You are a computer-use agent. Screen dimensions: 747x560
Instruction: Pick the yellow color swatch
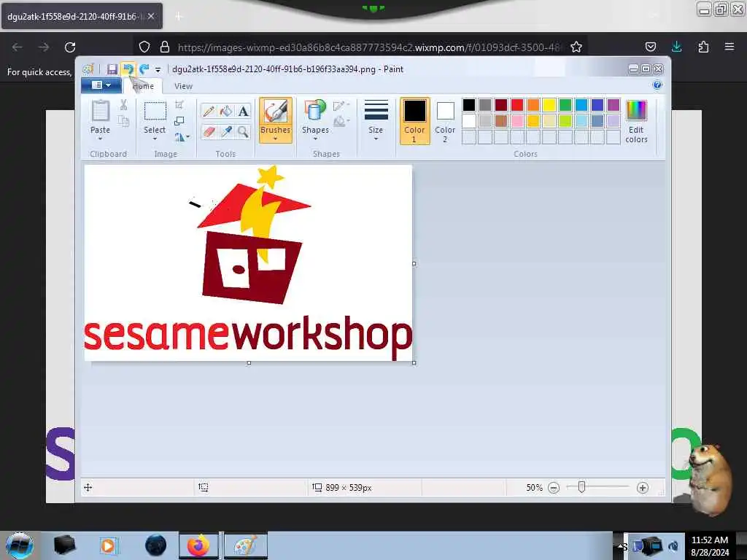tap(549, 105)
